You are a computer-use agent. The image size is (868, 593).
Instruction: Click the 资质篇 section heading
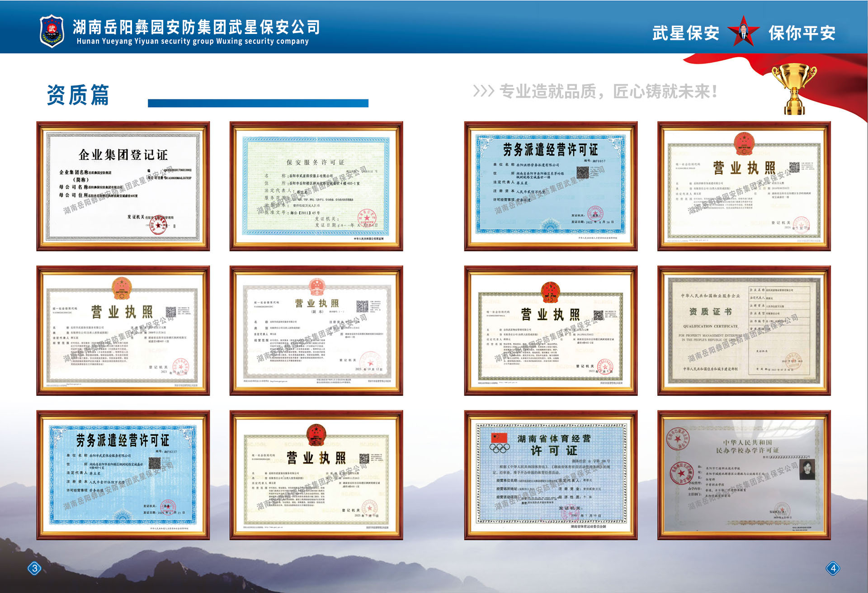point(78,95)
